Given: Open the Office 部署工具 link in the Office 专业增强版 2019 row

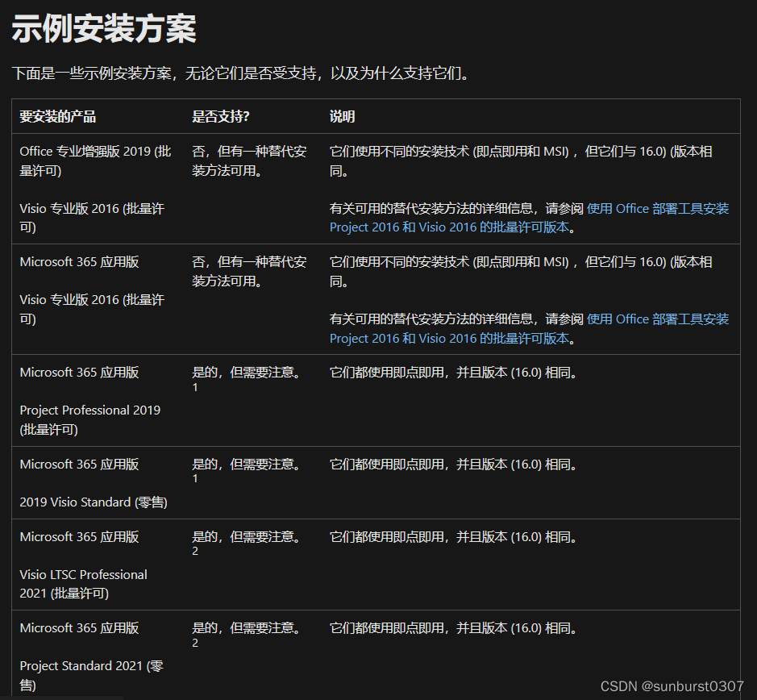Looking at the screenshot, I should (529, 218).
